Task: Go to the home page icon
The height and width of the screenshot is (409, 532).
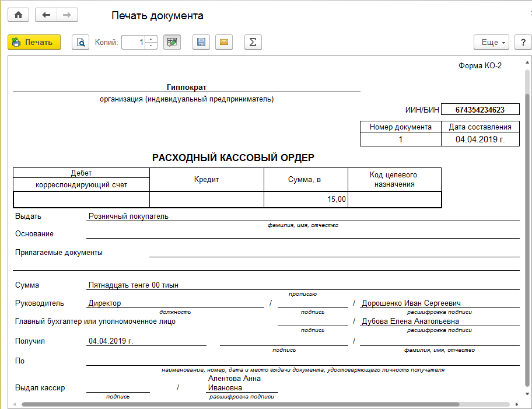Action: (18, 15)
